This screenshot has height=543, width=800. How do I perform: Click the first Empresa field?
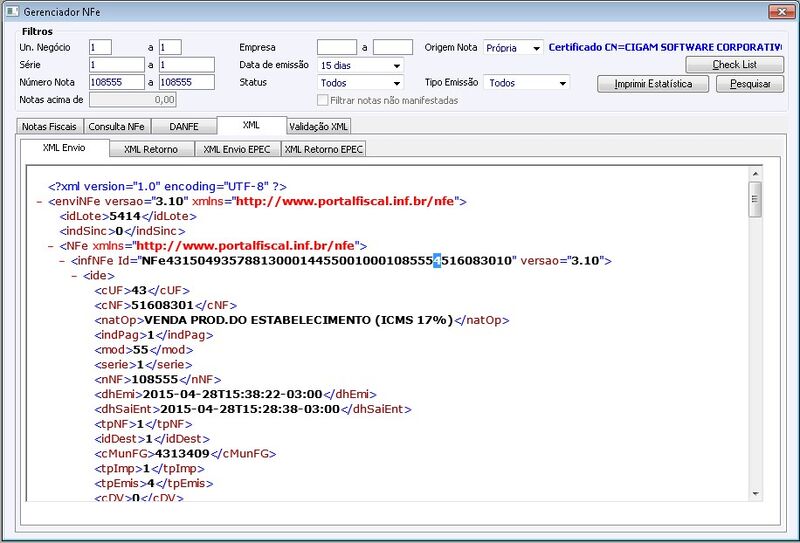[x=337, y=47]
